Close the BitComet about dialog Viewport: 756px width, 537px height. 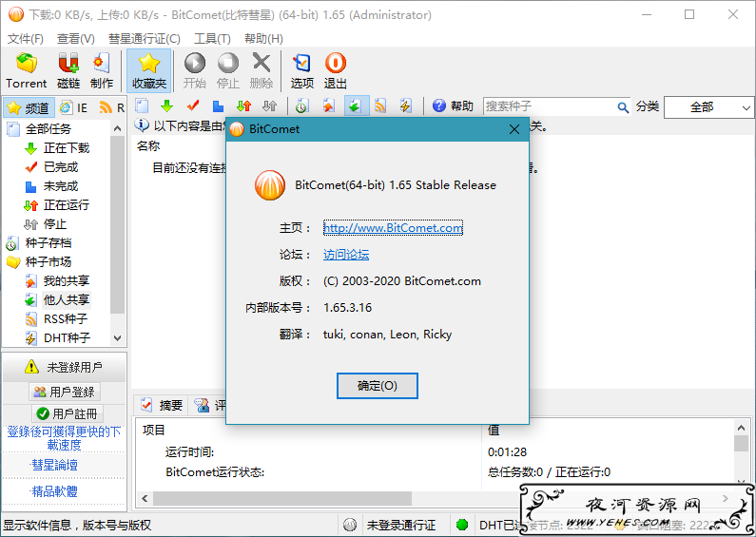pyautogui.click(x=514, y=129)
